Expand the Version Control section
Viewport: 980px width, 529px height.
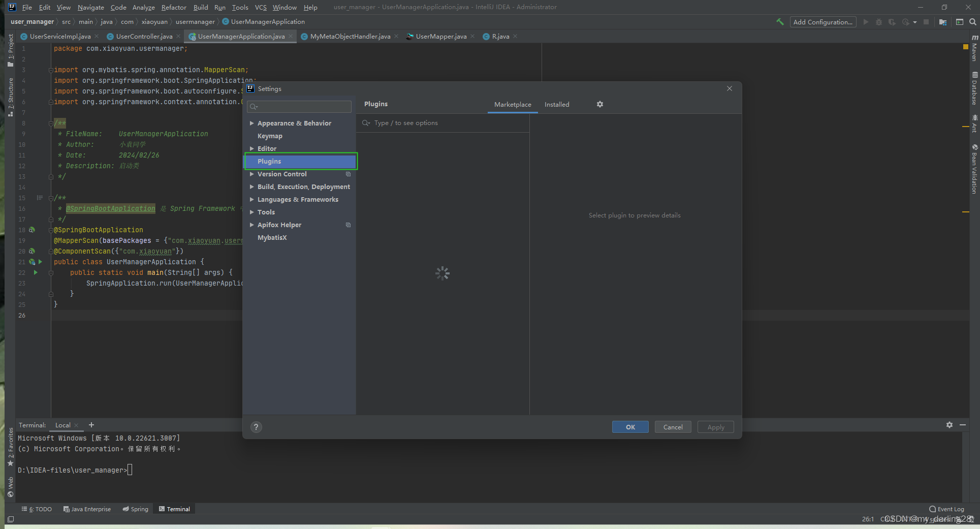tap(251, 174)
